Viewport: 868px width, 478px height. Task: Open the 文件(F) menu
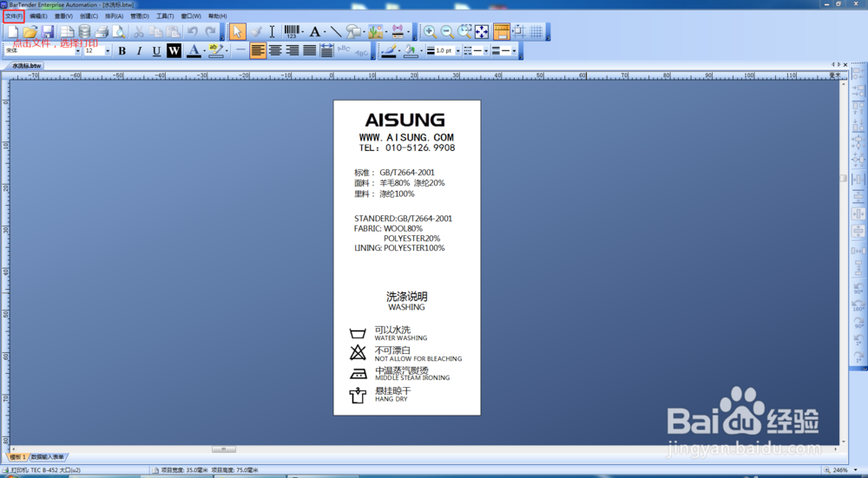point(14,16)
